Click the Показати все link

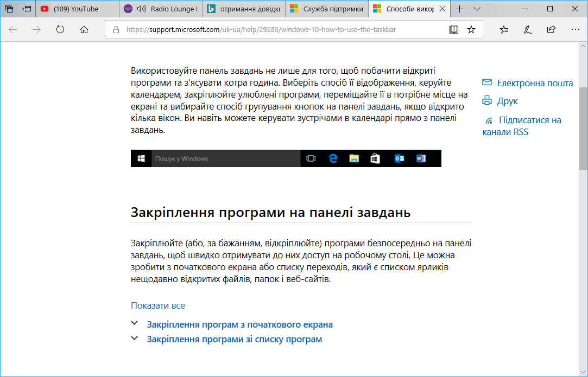click(x=158, y=305)
